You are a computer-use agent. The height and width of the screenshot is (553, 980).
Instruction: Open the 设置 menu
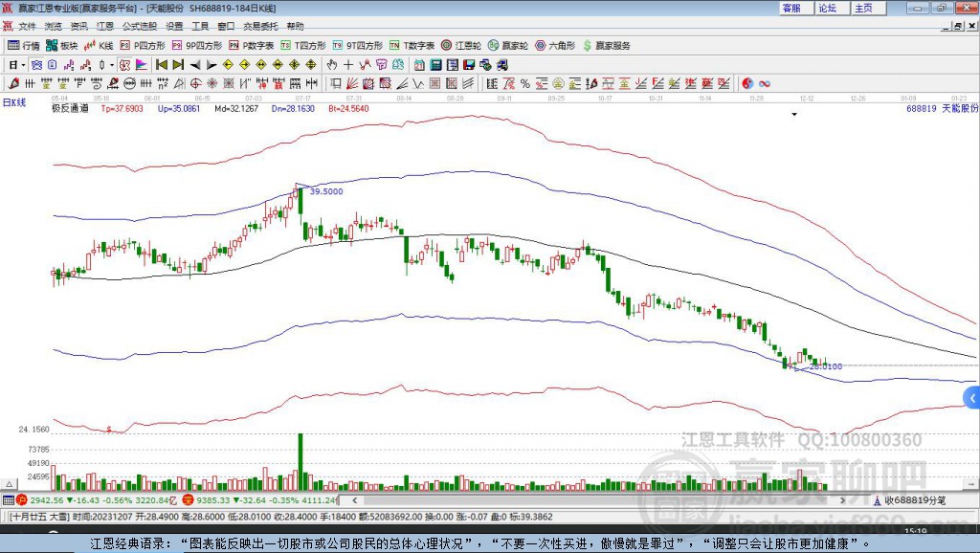click(174, 26)
